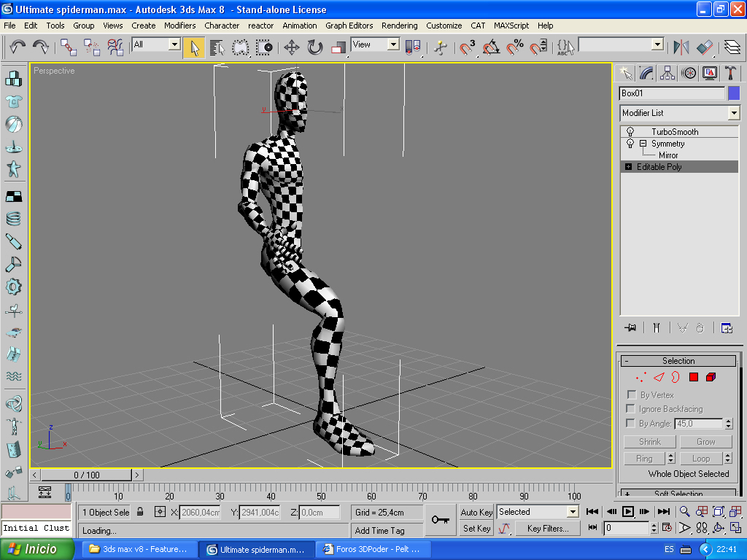This screenshot has height=560, width=747.
Task: Pick the Rectangular Selection Region tool
Action: 241,47
